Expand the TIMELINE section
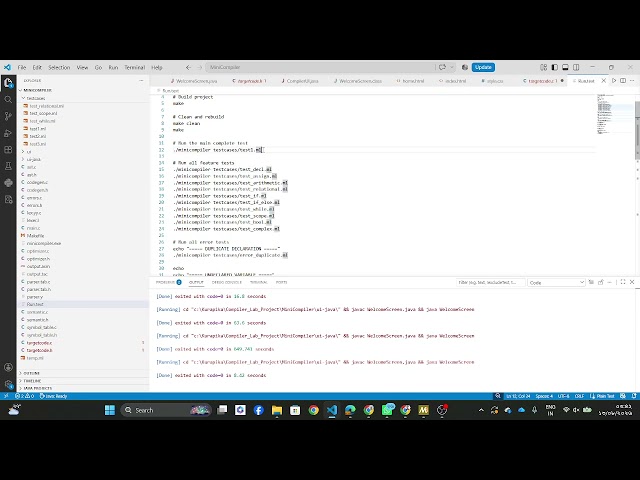This screenshot has width=640, height=480. coord(84,381)
